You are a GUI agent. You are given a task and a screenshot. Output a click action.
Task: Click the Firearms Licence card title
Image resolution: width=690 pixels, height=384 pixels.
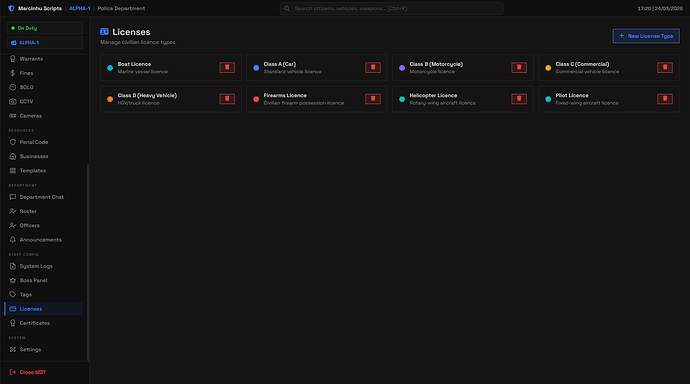tap(285, 95)
